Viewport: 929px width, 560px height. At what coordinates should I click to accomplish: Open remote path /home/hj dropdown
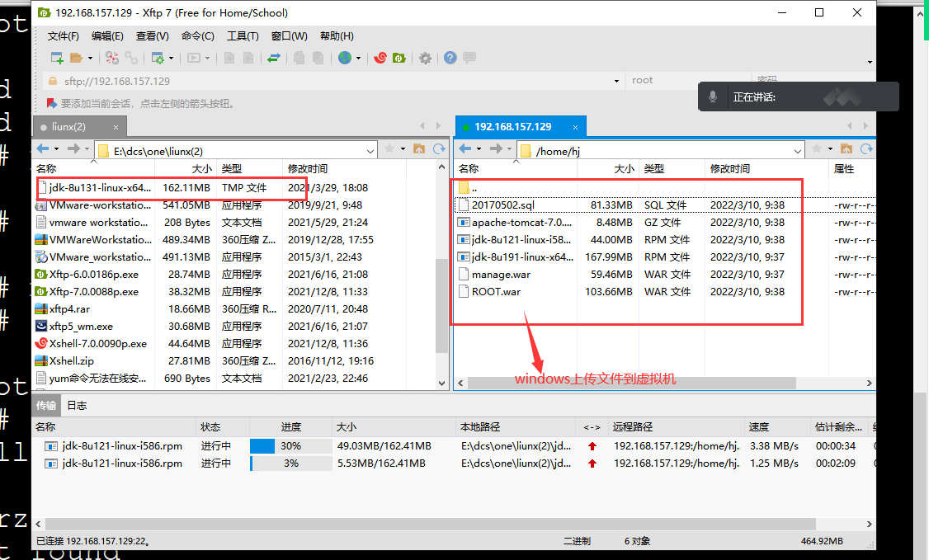798,152
